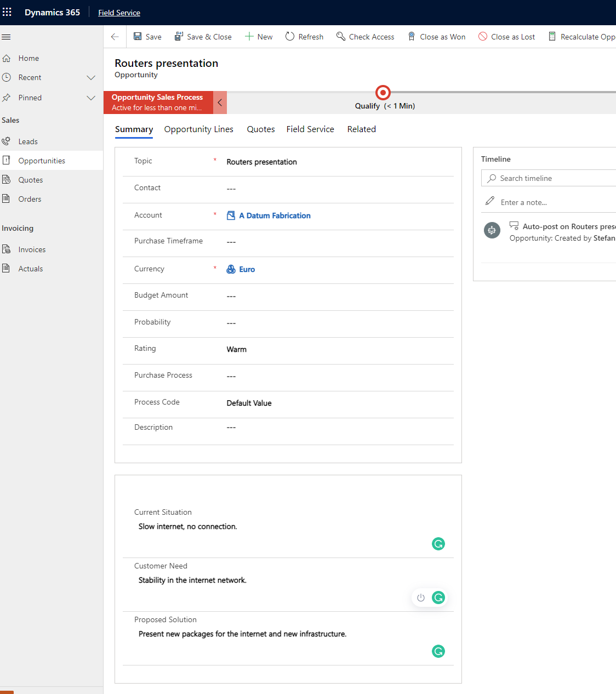Edit the Topic field value

(339, 162)
